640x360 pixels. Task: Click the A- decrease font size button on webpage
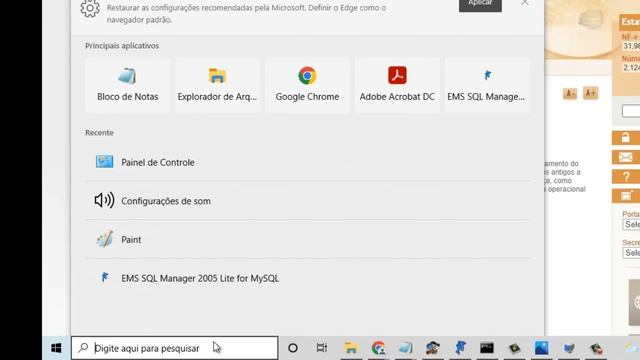click(570, 93)
